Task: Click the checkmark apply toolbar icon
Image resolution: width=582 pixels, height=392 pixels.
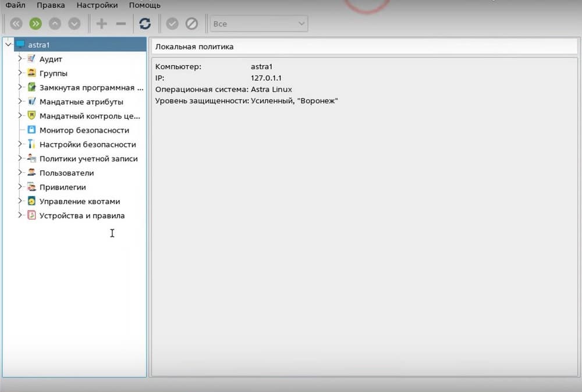Action: (x=172, y=24)
